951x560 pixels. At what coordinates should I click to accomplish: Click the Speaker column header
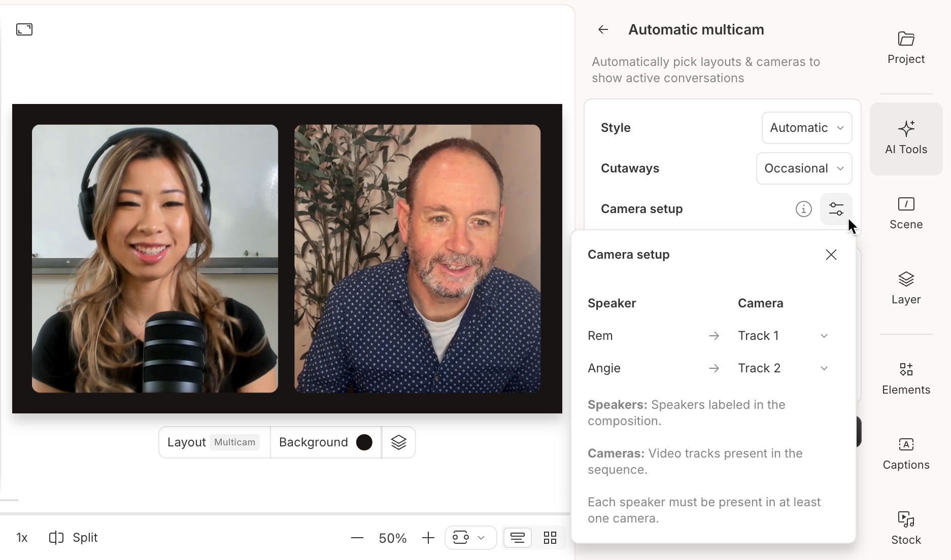612,303
